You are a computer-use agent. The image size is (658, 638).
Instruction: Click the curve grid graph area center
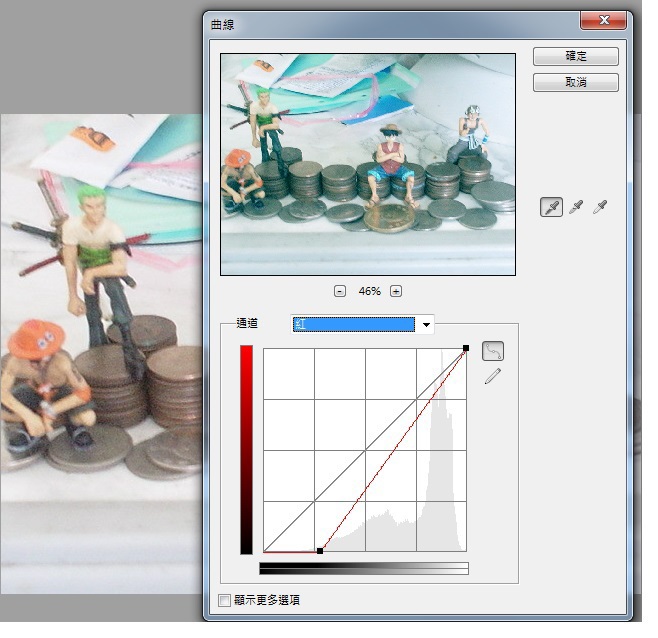(365, 450)
